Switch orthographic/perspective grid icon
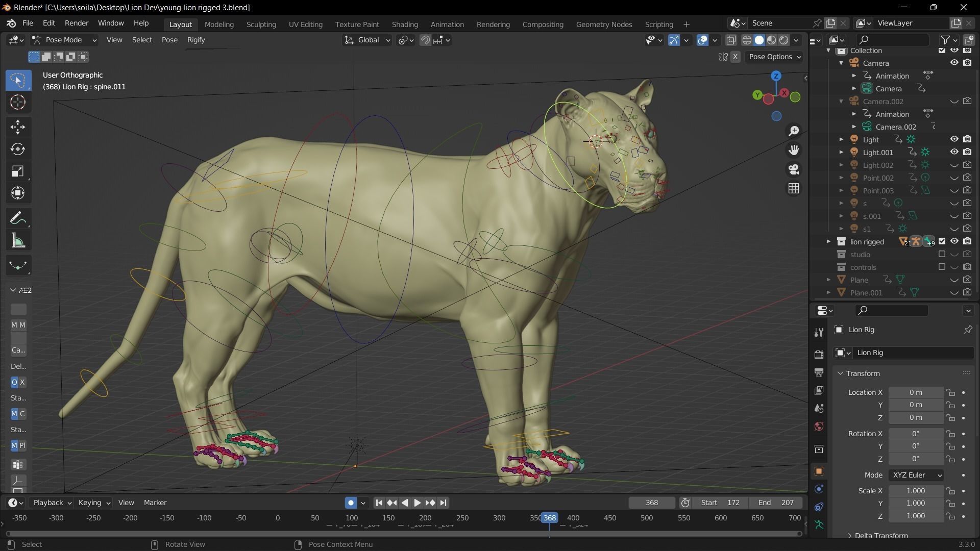Image resolution: width=980 pixels, height=551 pixels. (x=794, y=188)
